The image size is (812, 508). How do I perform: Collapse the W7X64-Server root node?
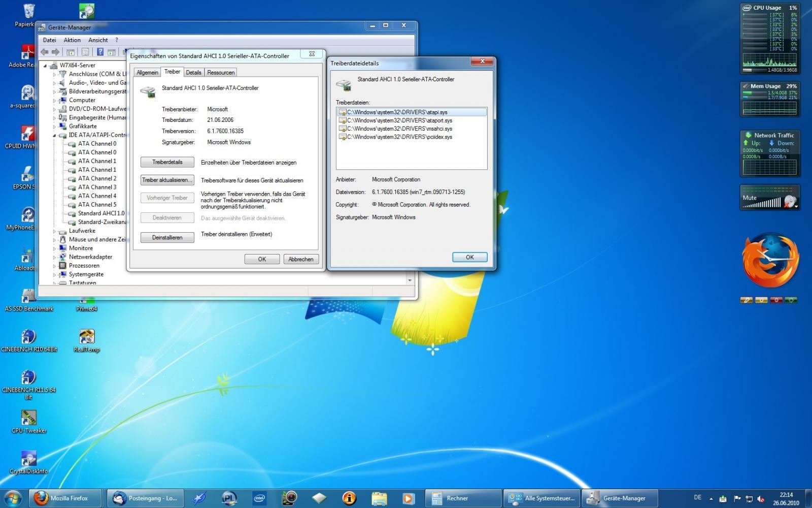(45, 66)
